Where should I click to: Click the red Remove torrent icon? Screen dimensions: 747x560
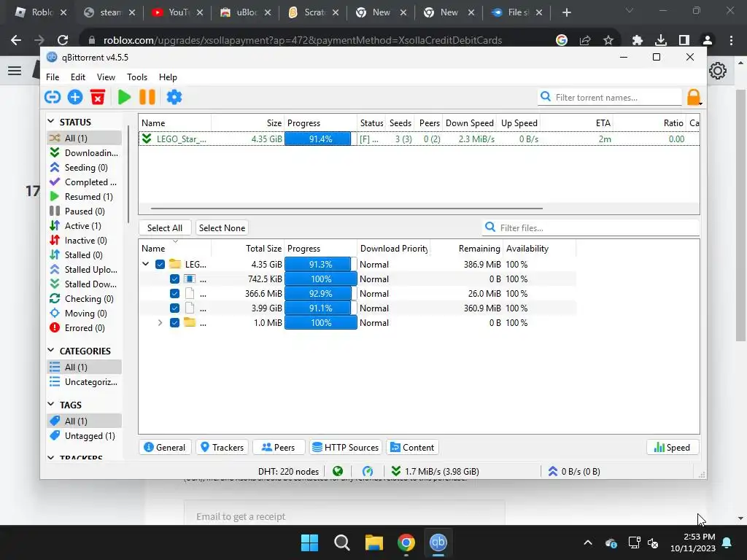[x=98, y=97]
